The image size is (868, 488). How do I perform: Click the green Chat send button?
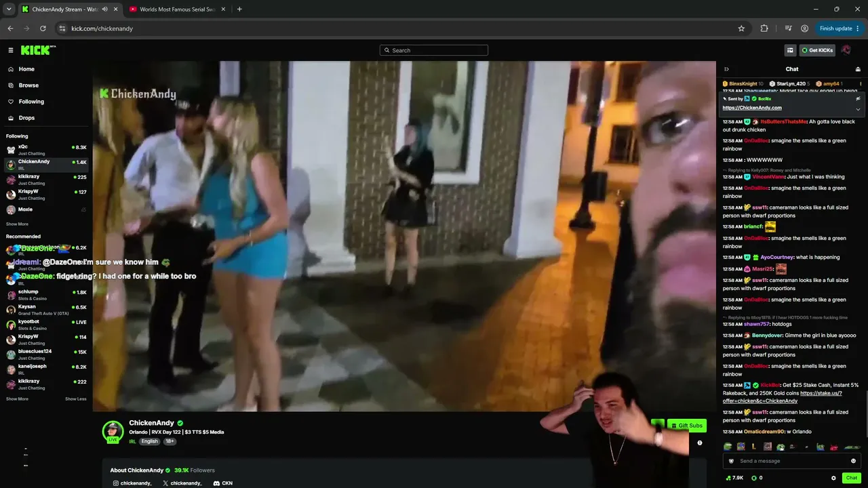852,478
